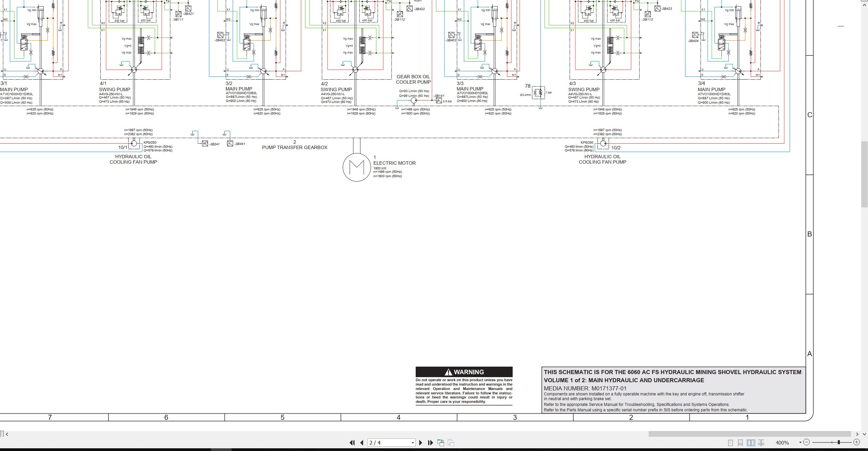Click the vertical scrollbar down arrow
This screenshot has width=868, height=451.
tap(864, 434)
